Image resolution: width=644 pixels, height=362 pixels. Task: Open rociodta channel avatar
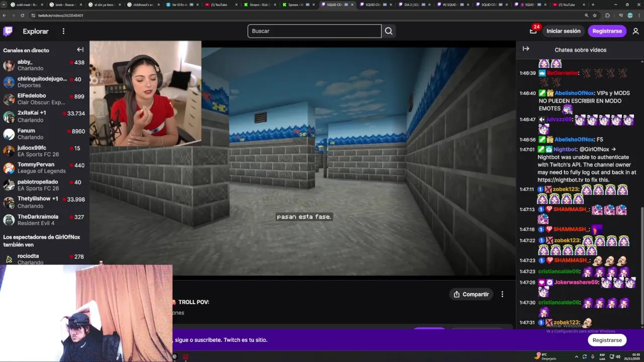9,259
